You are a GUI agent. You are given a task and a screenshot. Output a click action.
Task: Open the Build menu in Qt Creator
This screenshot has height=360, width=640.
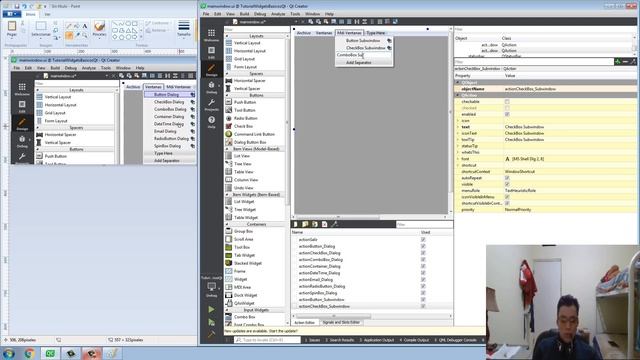[x=244, y=14]
